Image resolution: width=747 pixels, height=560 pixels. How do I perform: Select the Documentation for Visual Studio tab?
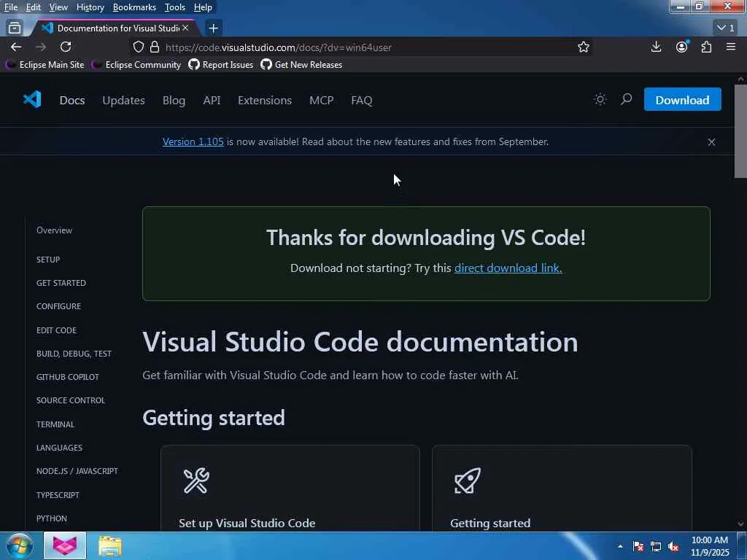115,28
